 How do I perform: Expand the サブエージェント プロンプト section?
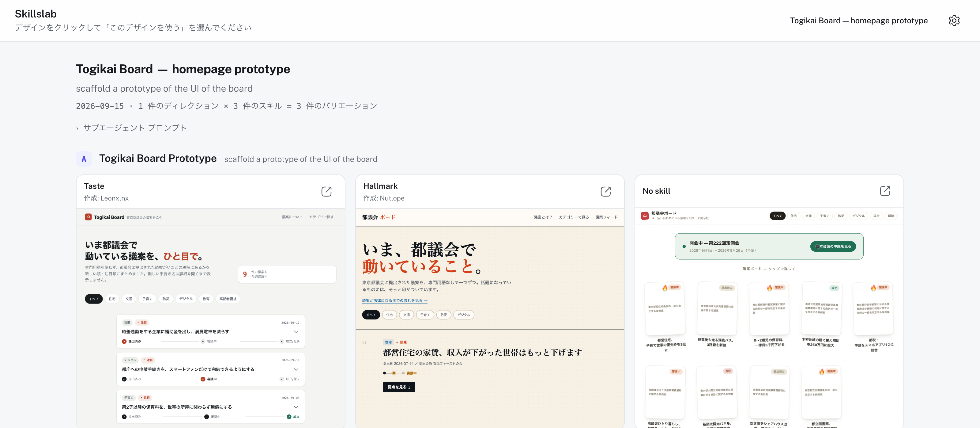131,128
